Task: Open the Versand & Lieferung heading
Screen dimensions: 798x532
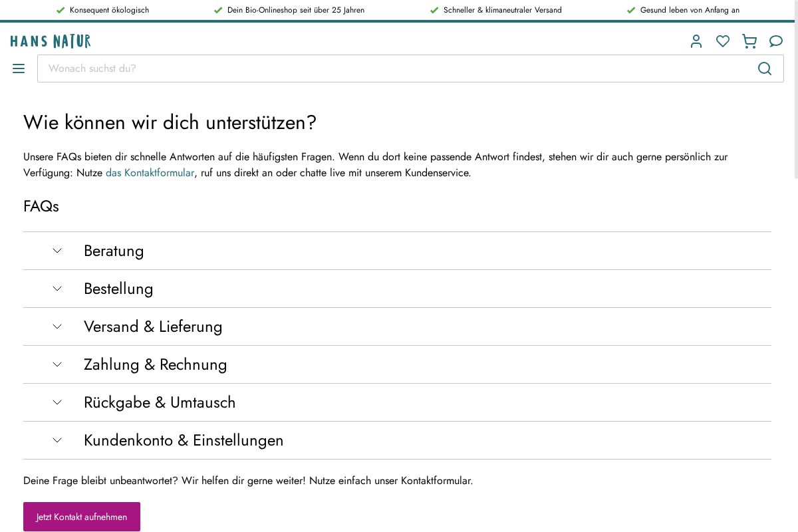Action: [x=153, y=327]
